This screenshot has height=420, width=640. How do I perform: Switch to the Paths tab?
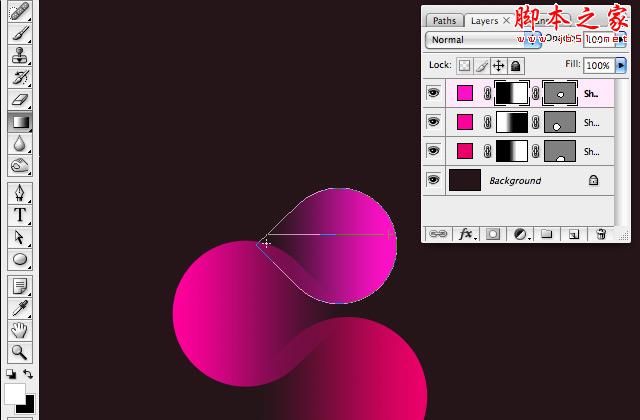click(x=444, y=21)
